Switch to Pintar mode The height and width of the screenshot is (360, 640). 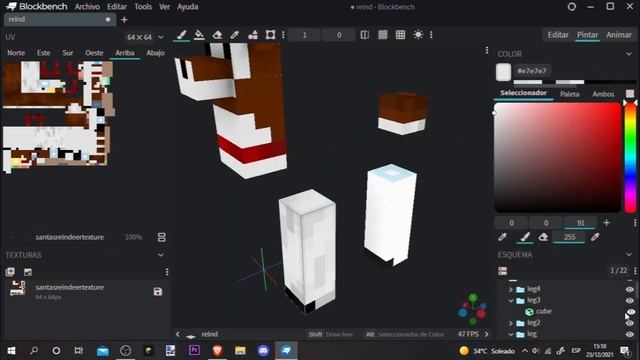[587, 35]
